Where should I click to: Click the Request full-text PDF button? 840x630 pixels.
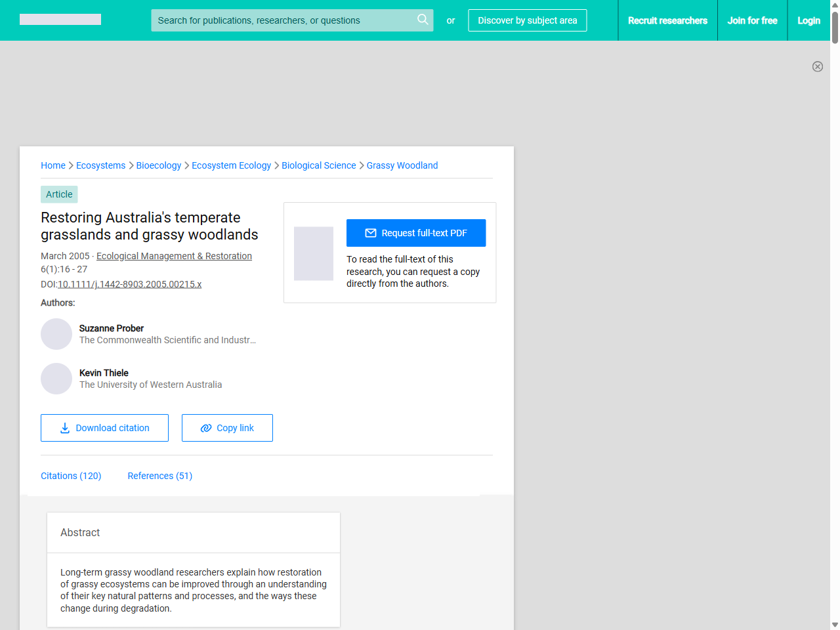coord(416,232)
